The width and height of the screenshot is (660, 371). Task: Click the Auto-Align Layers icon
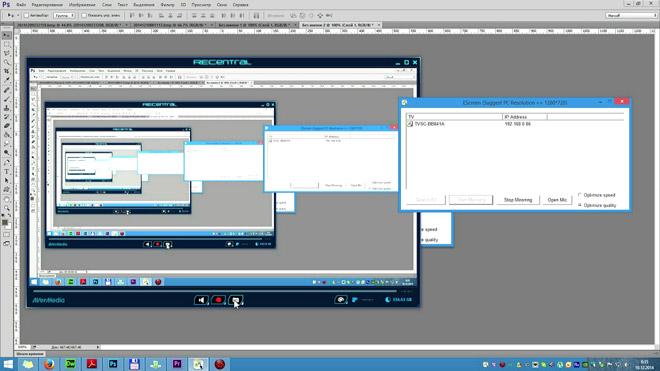point(256,16)
